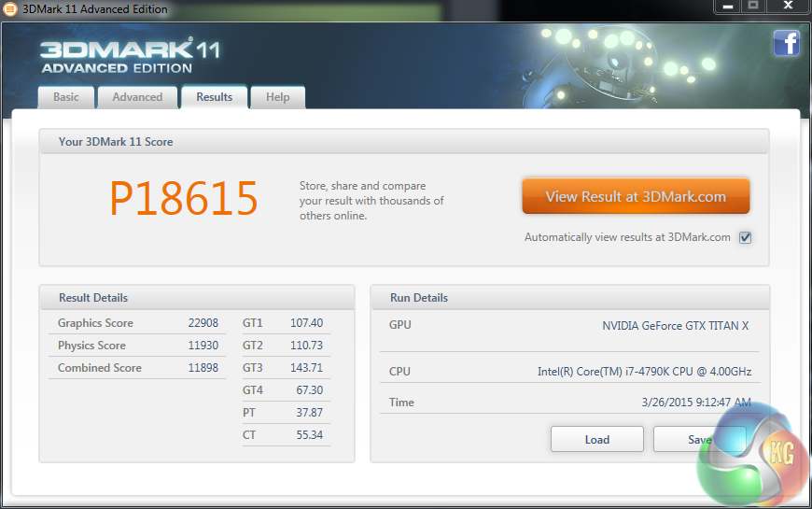
Task: Click the Graphics Score label
Action: click(x=95, y=323)
